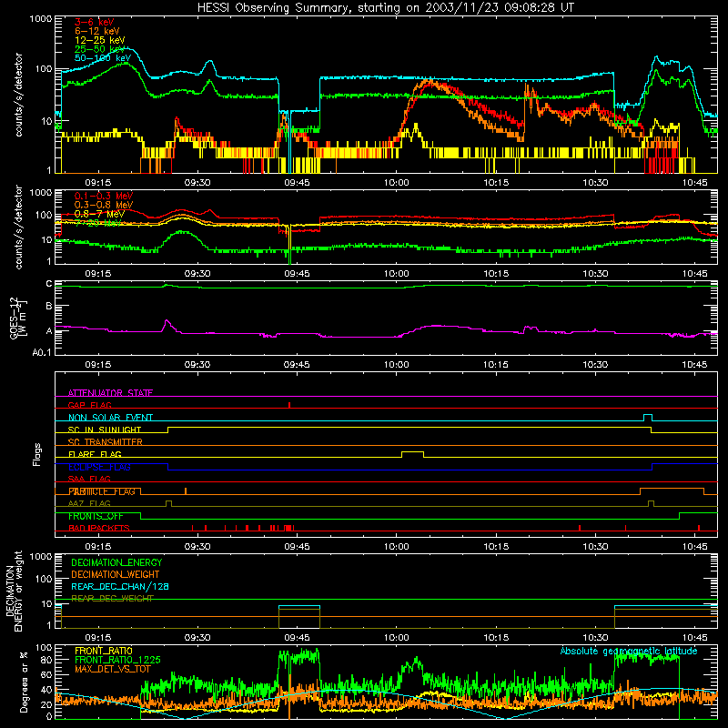Click the Degrees or % axis title
This screenshot has height=728, width=728.
tap(24, 682)
